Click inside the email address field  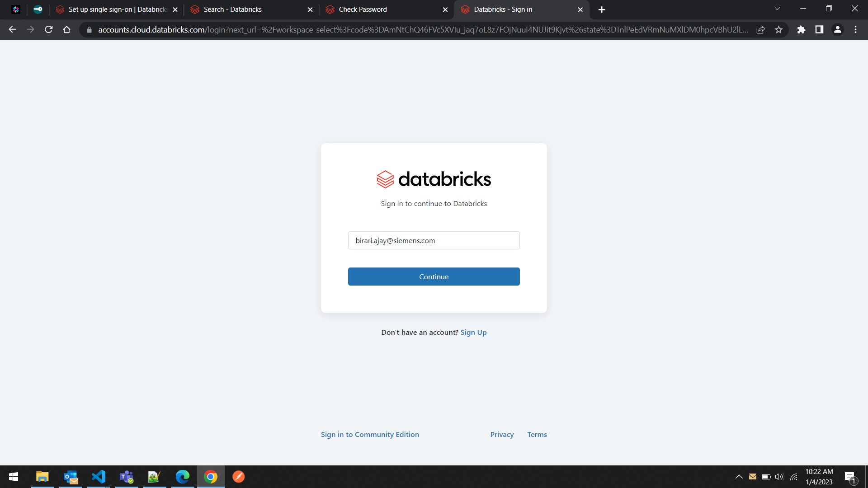(x=434, y=240)
